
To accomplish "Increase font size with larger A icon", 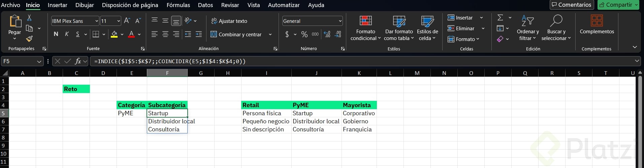I will coord(127,21).
